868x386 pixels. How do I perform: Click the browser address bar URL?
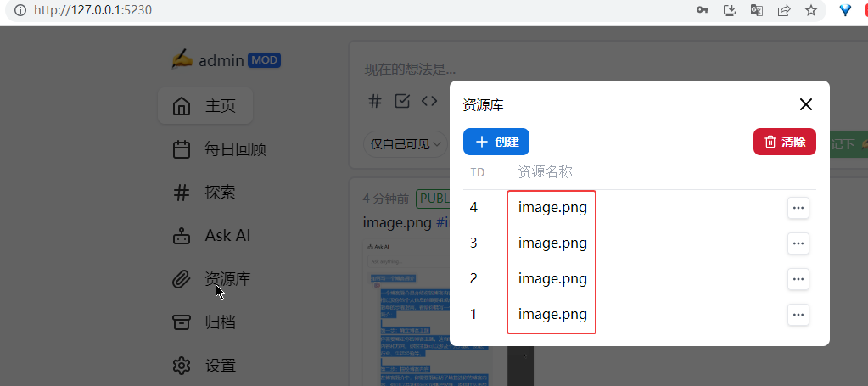click(92, 10)
